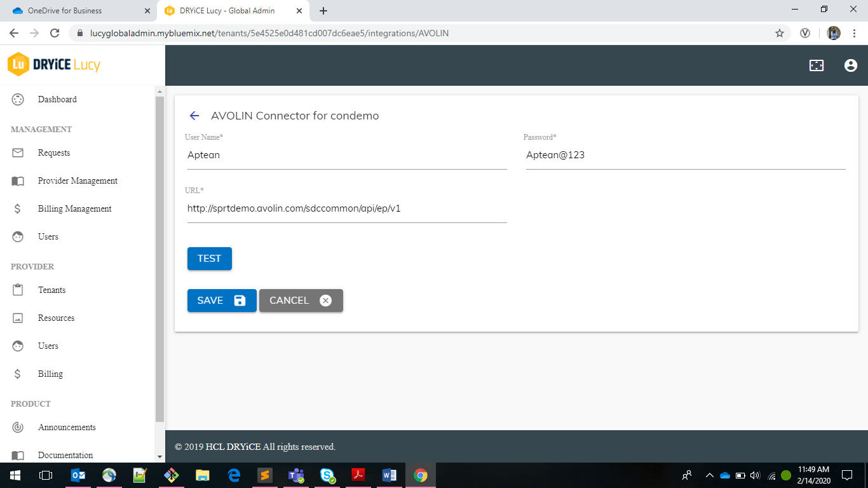Screen dimensions: 868x488
Task: Open Chrome's three-dot menu
Action: tap(854, 33)
